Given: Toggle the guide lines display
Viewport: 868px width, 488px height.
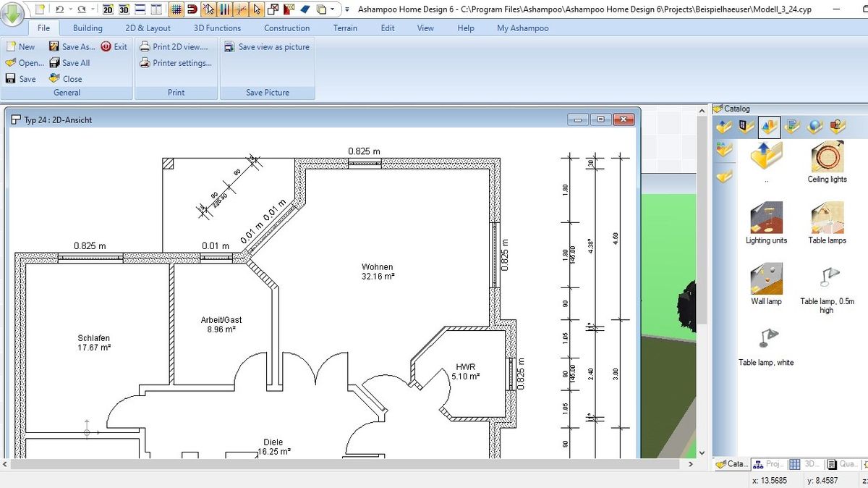Looking at the screenshot, I should click(x=241, y=9).
